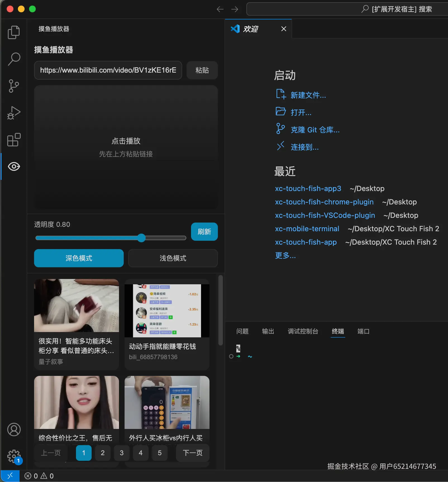
Task: Select page 2 in pagination
Action: click(x=103, y=453)
